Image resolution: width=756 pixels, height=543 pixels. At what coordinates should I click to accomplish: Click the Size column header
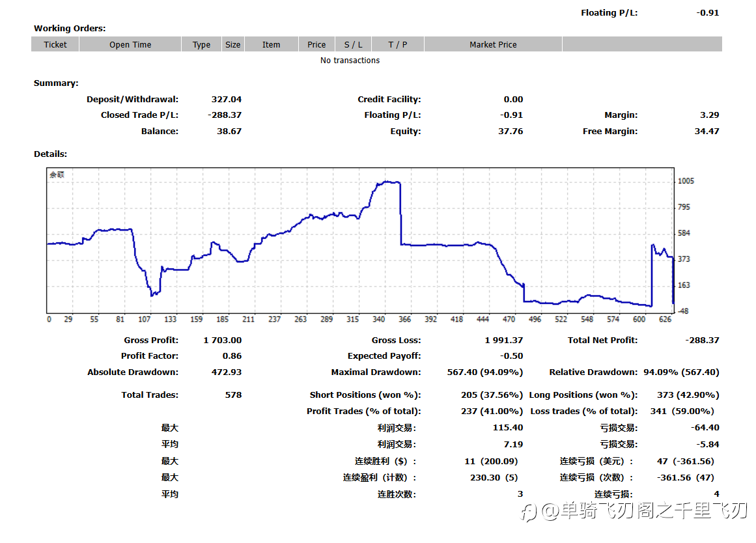coord(233,44)
